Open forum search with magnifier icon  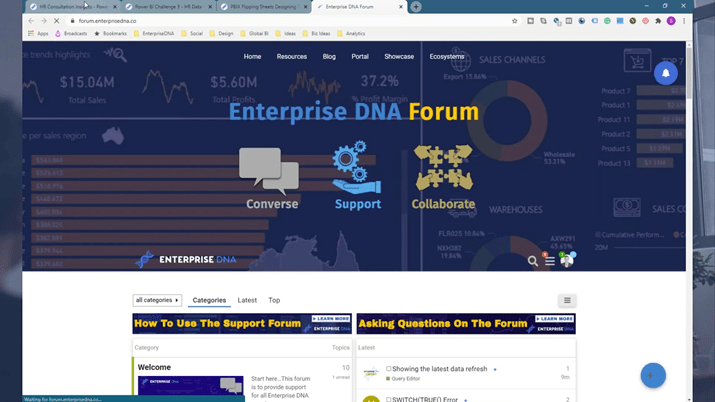532,261
